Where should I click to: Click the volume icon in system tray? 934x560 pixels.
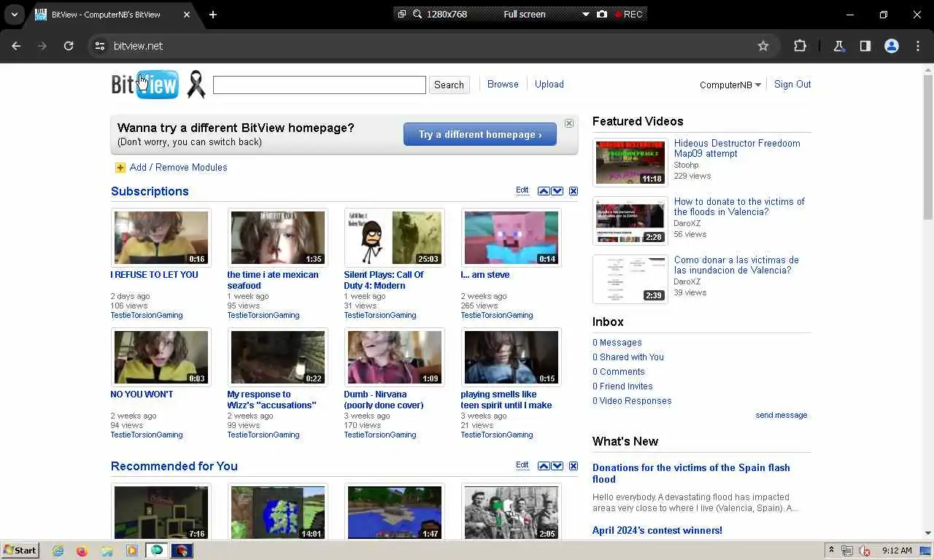pyautogui.click(x=865, y=551)
